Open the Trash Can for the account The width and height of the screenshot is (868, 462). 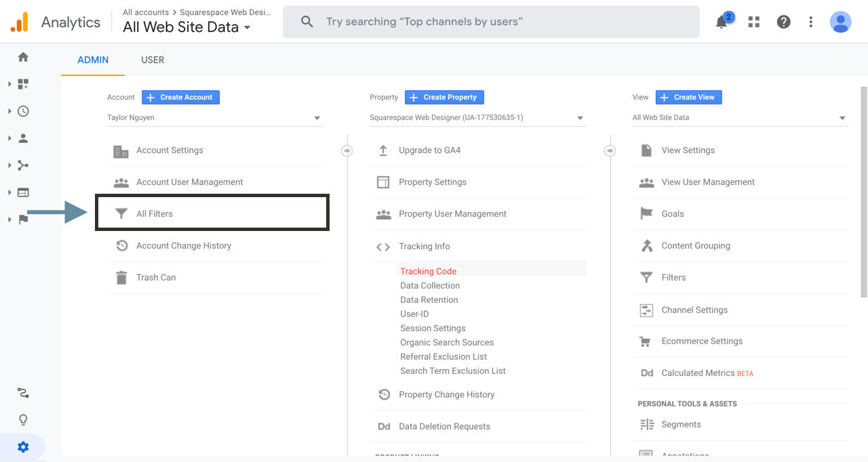(x=157, y=277)
